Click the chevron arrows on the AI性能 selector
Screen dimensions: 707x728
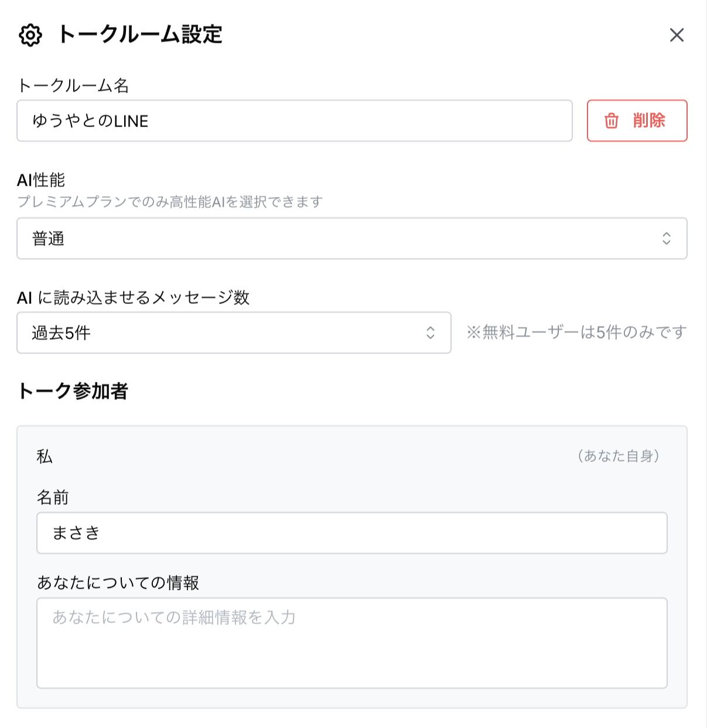click(667, 238)
